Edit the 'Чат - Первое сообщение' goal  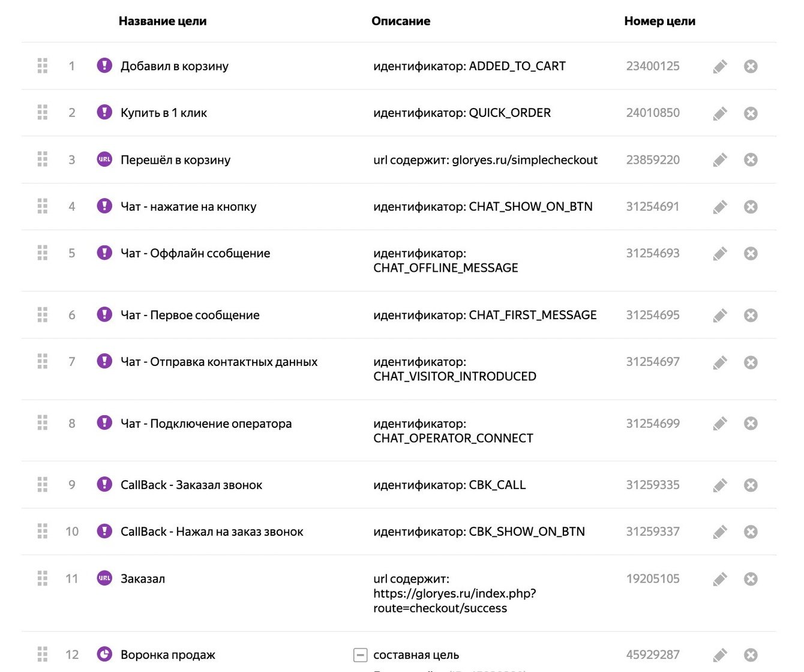coord(720,316)
